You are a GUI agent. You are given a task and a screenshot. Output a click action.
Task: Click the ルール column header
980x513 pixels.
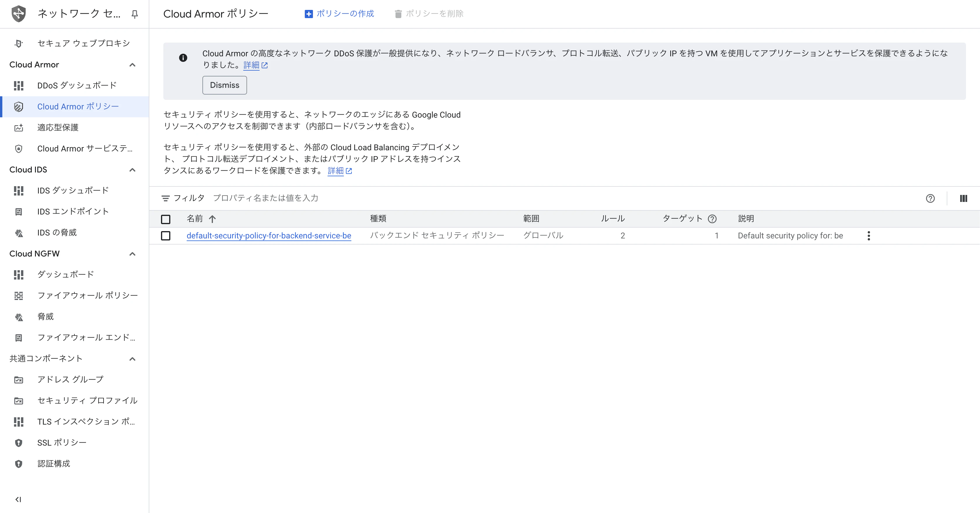click(612, 219)
